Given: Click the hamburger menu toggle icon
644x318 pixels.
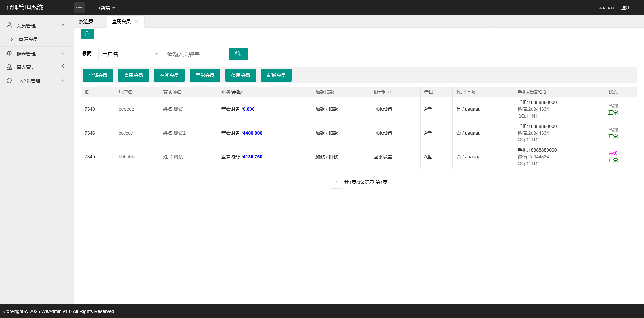Looking at the screenshot, I should pos(79,8).
